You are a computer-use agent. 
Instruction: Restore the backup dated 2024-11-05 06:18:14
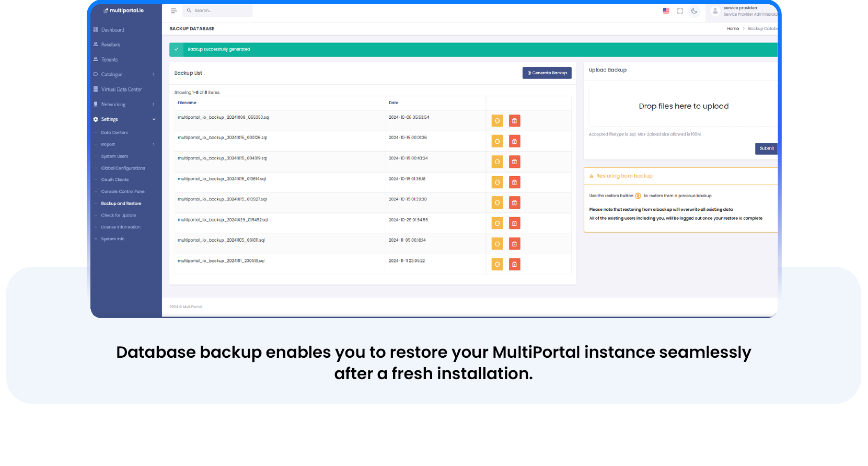point(497,244)
